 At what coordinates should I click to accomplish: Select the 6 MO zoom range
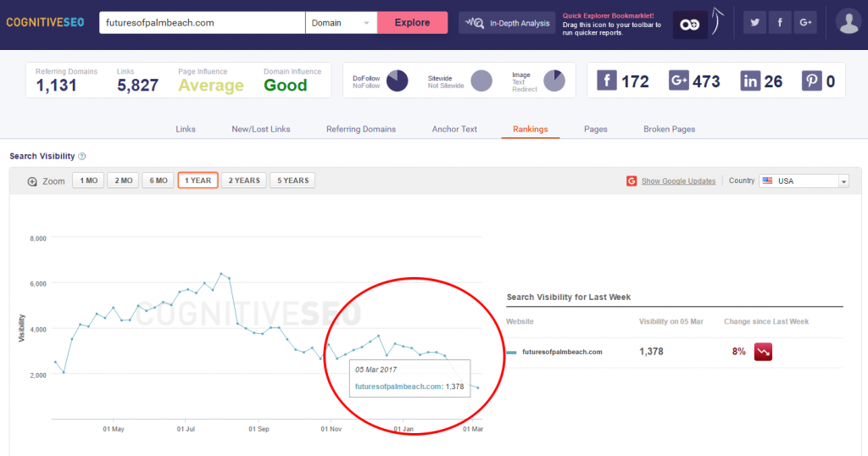pos(159,181)
